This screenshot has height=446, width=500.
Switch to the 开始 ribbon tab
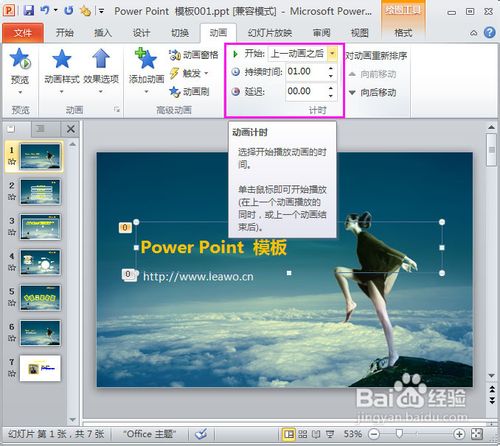tap(64, 33)
